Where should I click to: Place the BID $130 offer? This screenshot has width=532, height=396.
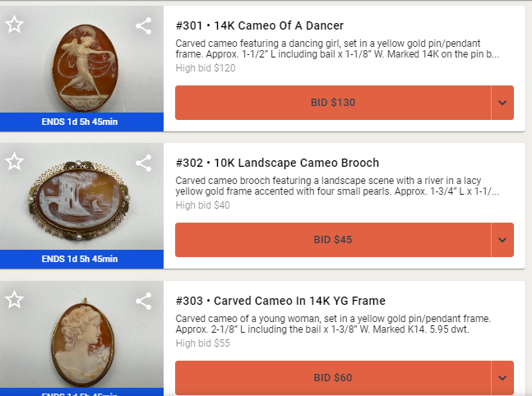[x=333, y=103]
